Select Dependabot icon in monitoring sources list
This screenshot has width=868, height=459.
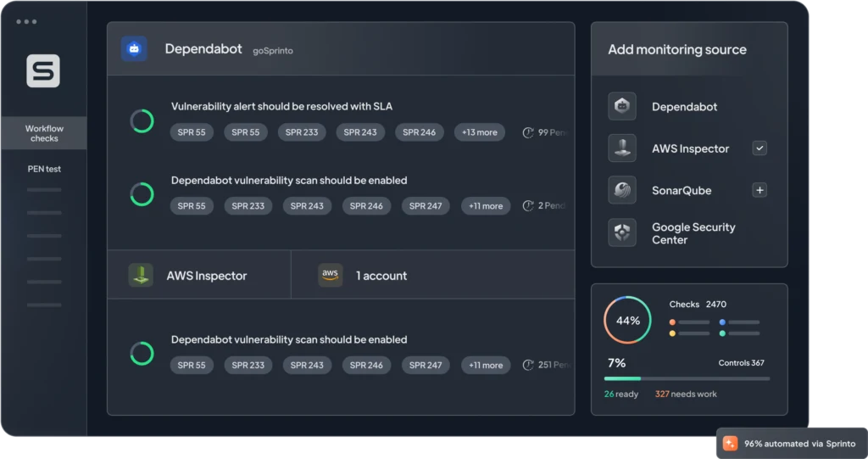(x=622, y=107)
